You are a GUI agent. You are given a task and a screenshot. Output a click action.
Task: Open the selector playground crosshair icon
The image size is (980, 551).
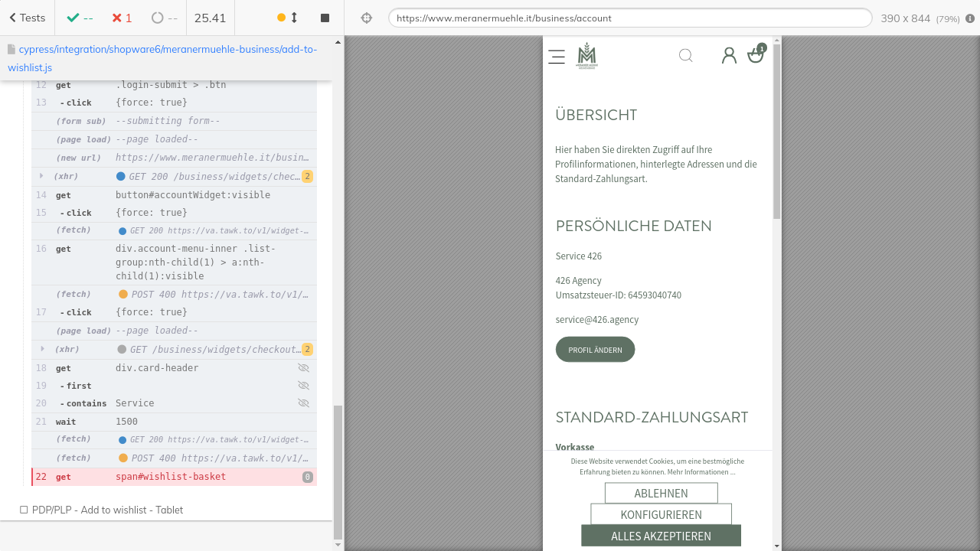[367, 18]
